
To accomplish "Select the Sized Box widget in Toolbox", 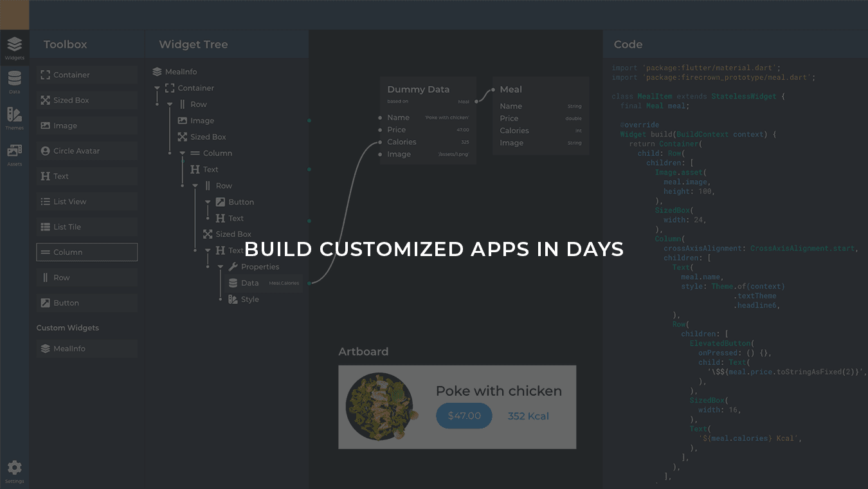I will pos(87,100).
